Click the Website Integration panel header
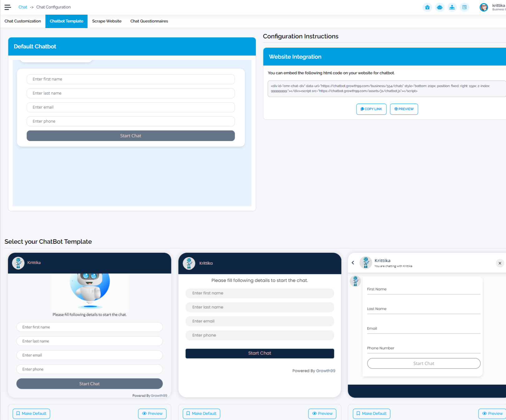The width and height of the screenshot is (506, 420). (x=385, y=57)
